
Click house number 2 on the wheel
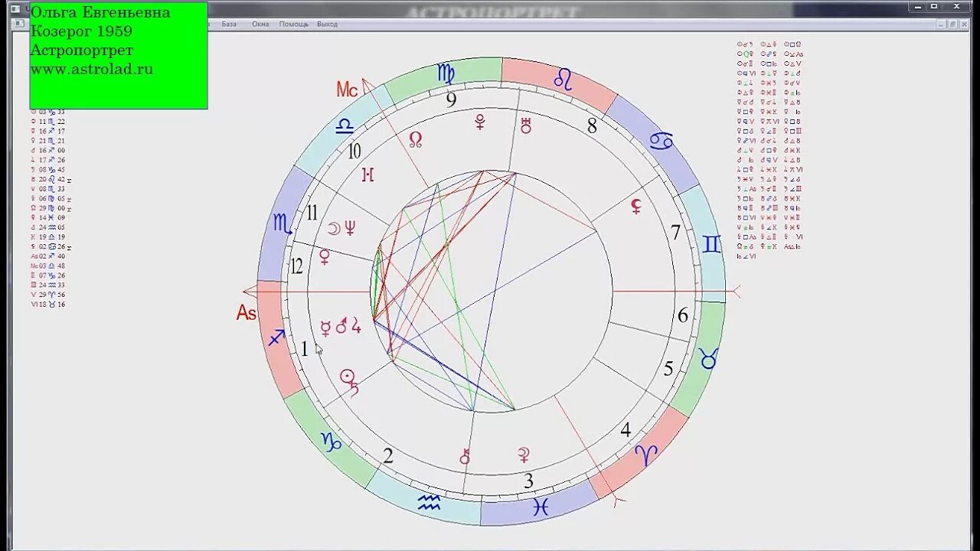tap(388, 457)
